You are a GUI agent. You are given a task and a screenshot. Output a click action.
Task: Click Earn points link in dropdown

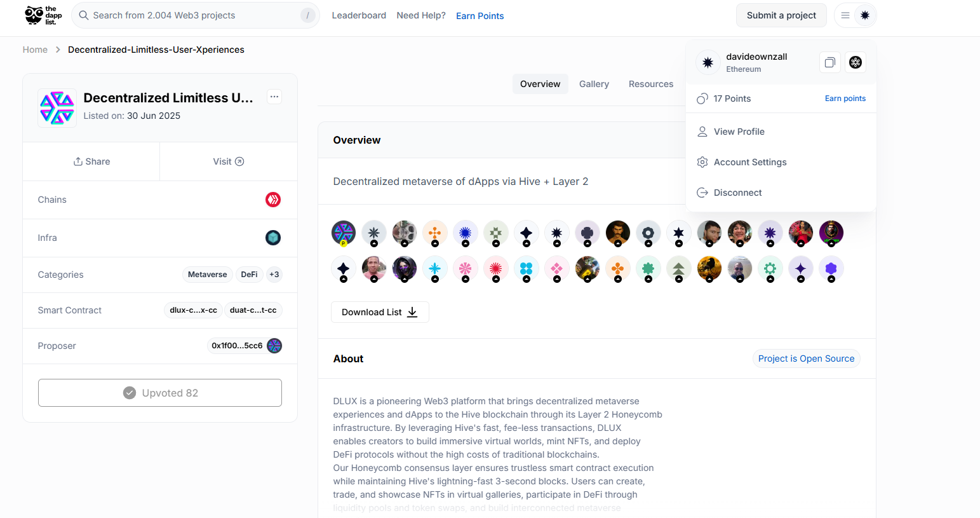pos(845,99)
